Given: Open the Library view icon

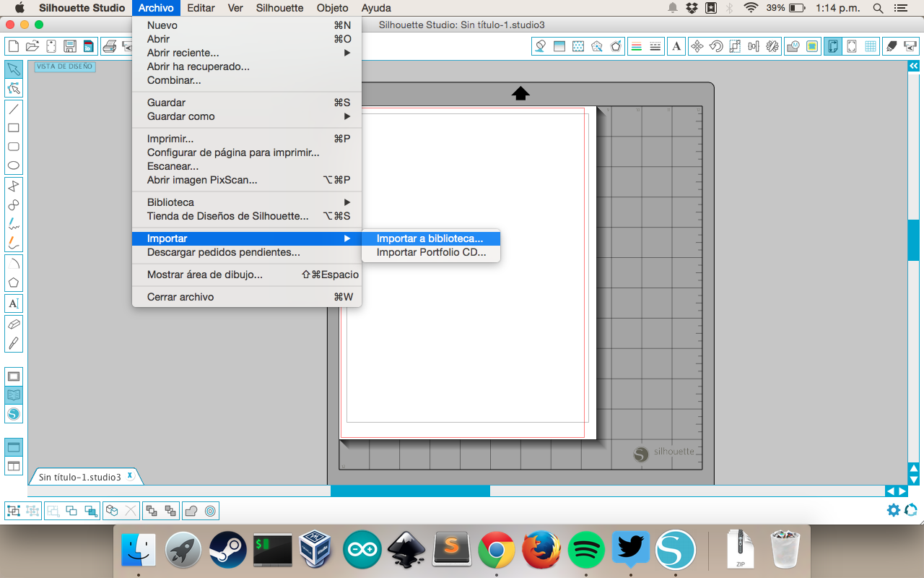Looking at the screenshot, I should click(13, 395).
